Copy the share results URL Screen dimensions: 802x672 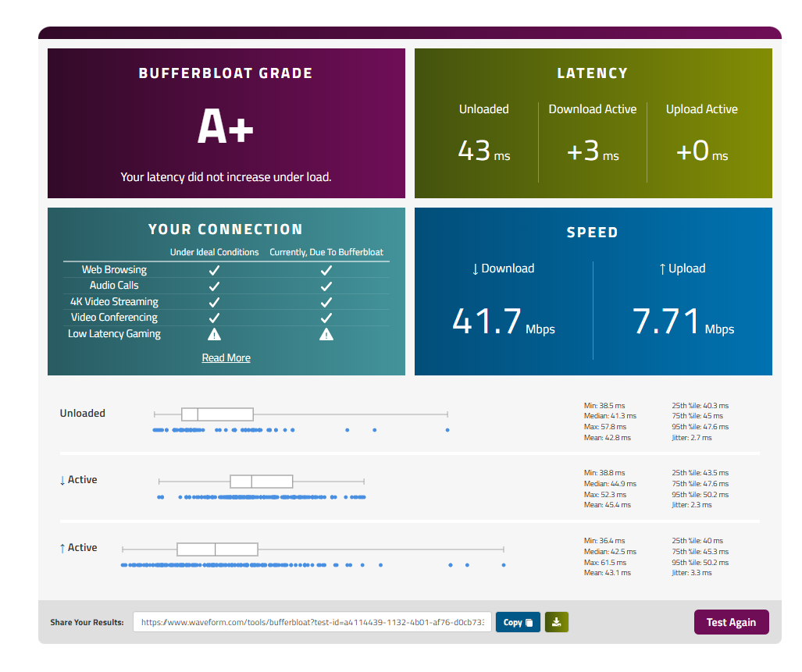(x=518, y=622)
